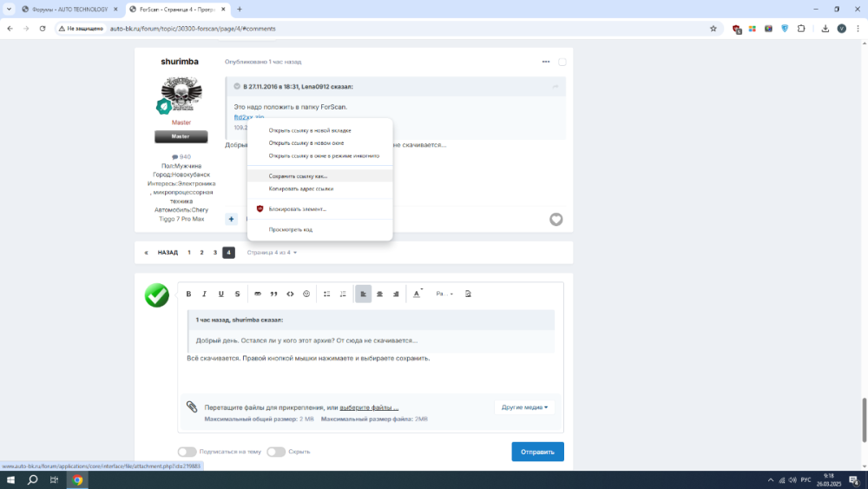
Task: Toggle bold formatting in the editor
Action: click(x=188, y=294)
